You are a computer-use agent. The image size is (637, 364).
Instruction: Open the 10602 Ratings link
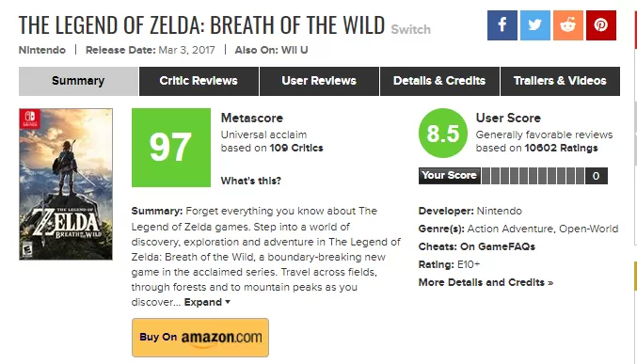[561, 148]
